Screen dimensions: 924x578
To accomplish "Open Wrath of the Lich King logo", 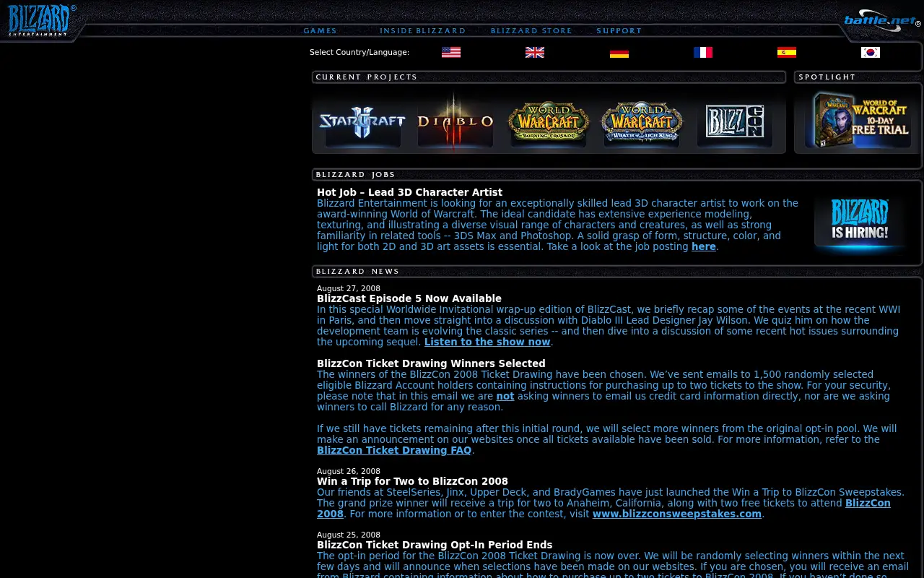I will pos(642,123).
